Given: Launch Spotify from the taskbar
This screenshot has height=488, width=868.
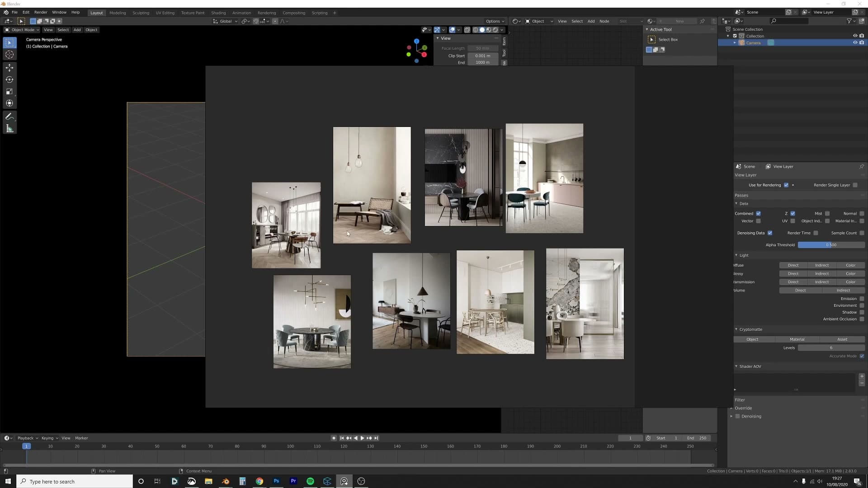Looking at the screenshot, I should (x=310, y=481).
